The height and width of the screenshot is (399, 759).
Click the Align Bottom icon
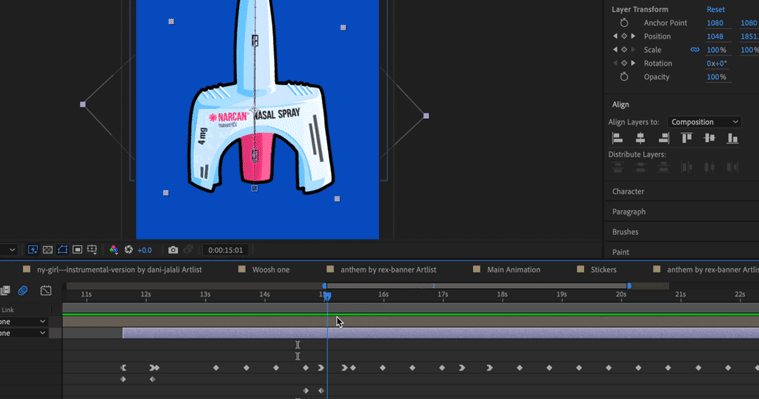[x=732, y=138]
